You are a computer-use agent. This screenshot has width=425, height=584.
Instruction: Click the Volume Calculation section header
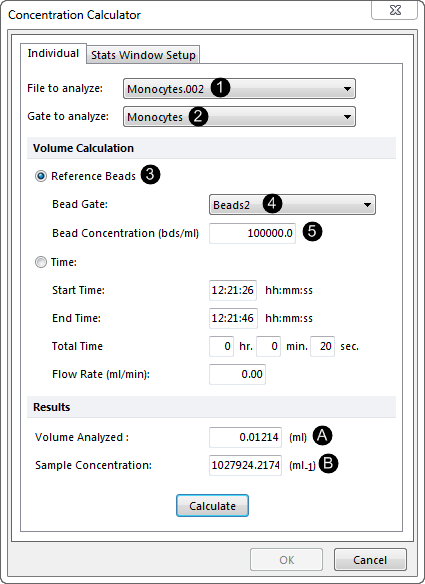tap(211, 148)
